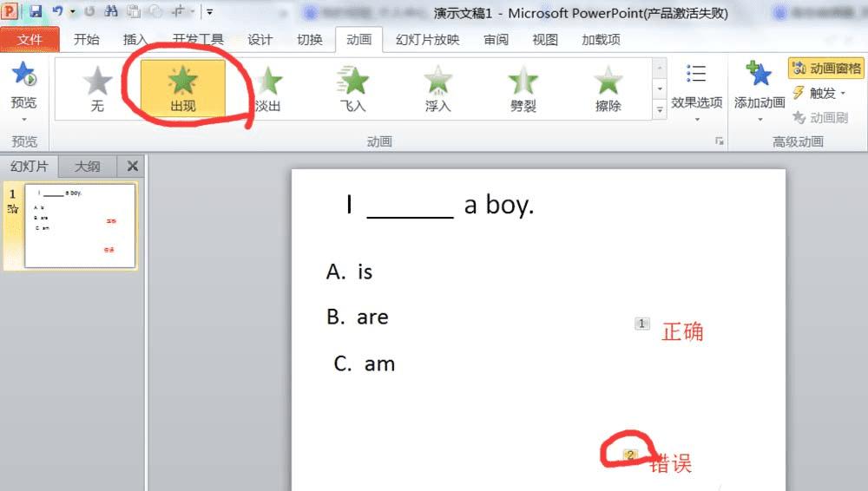Viewport: 868px width, 491px height.
Task: Open the 效果选项 effect options menu
Action: tap(696, 91)
